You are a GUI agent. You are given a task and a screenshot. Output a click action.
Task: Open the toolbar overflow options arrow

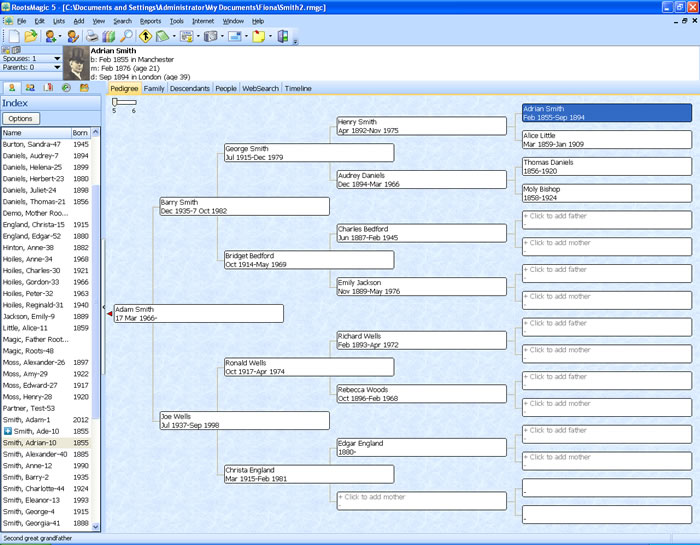(x=295, y=42)
